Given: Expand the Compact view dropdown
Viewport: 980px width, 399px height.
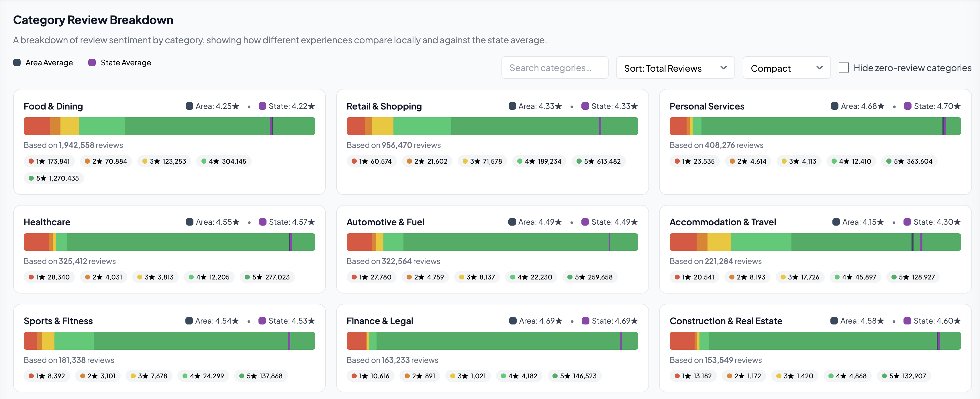Looking at the screenshot, I should (x=786, y=68).
